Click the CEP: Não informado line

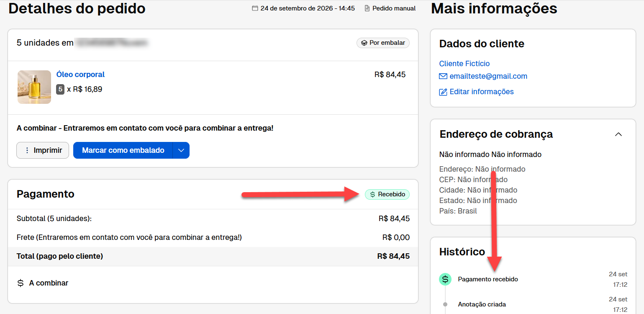click(473, 180)
